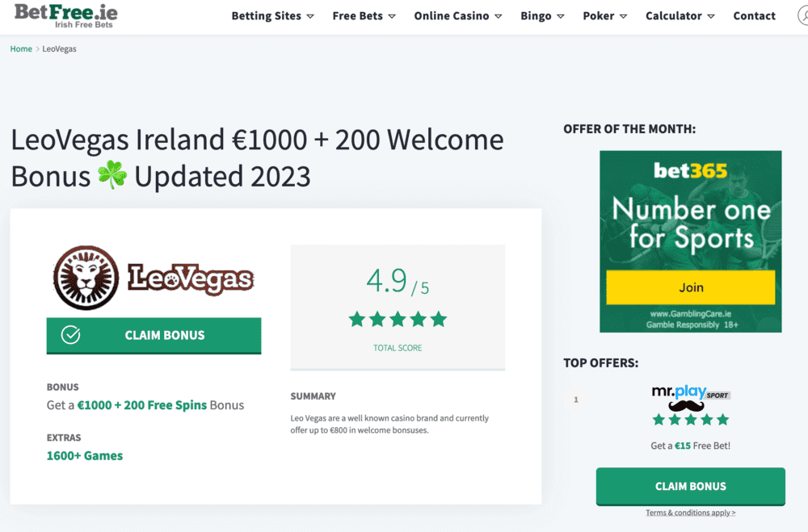Click the yellow Join button on bet365 ad

coord(691,287)
